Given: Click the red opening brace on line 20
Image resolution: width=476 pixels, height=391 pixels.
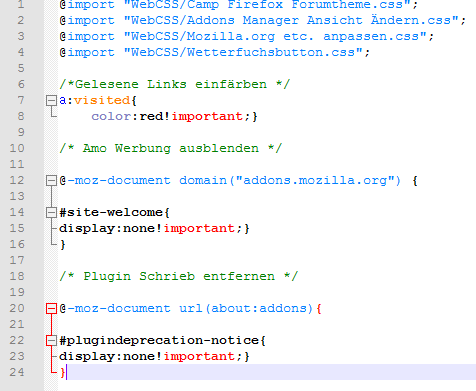Looking at the screenshot, I should coord(319,309).
